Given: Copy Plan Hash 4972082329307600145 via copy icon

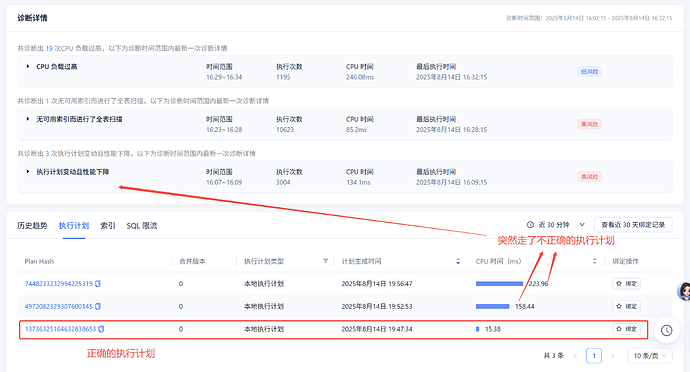Looking at the screenshot, I should [x=98, y=306].
